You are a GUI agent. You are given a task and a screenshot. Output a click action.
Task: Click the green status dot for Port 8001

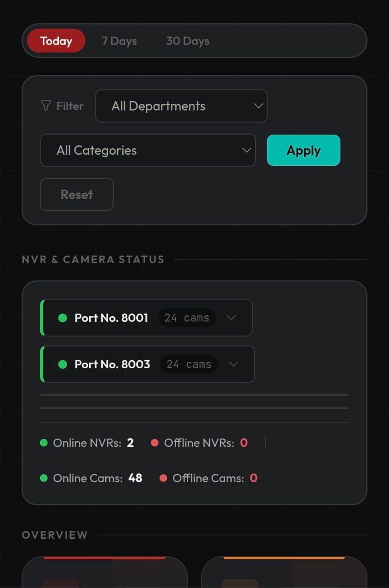pyautogui.click(x=63, y=318)
